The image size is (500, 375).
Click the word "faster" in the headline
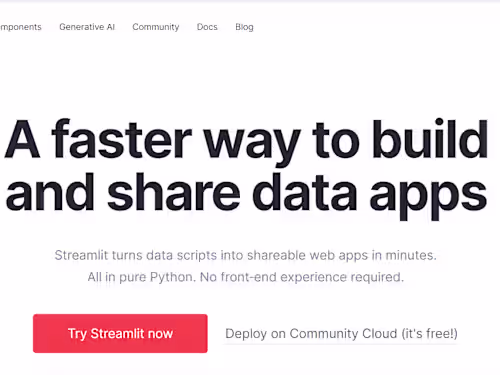[122, 139]
